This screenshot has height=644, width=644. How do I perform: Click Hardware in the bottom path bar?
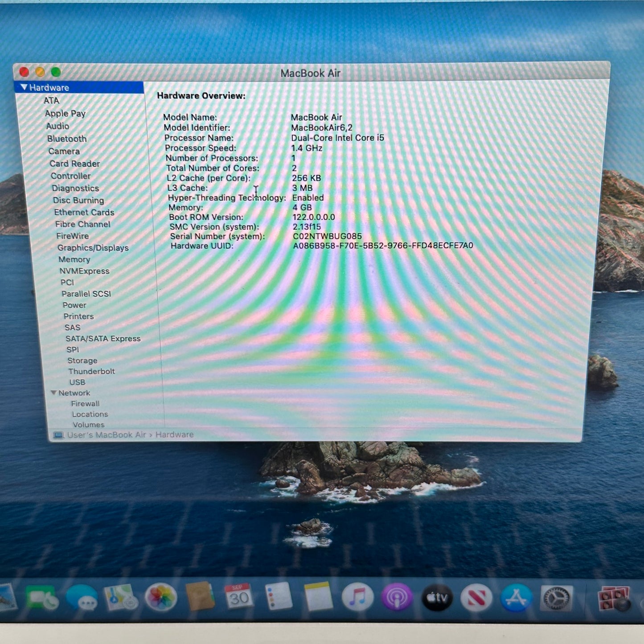tap(174, 435)
